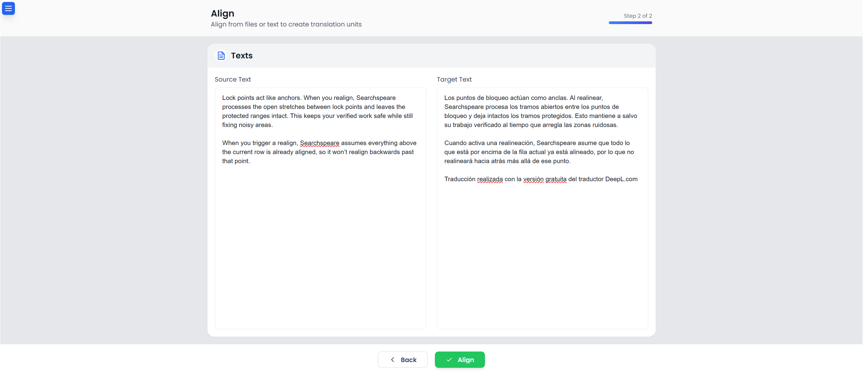The width and height of the screenshot is (868, 375).
Task: Click the progress bar under Step 2 of 2
Action: pyautogui.click(x=630, y=23)
